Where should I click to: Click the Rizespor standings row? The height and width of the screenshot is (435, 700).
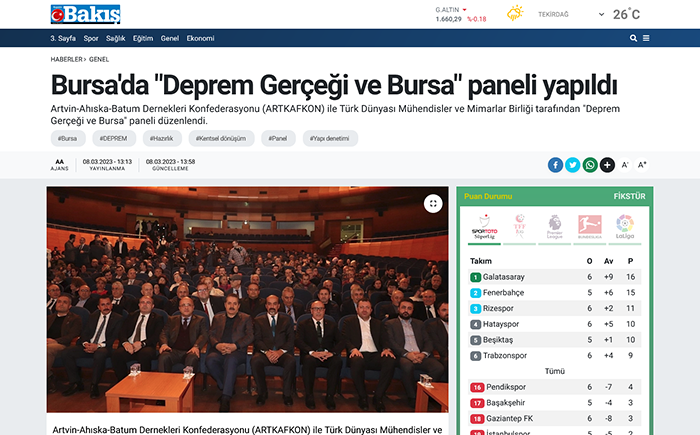pyautogui.click(x=554, y=309)
